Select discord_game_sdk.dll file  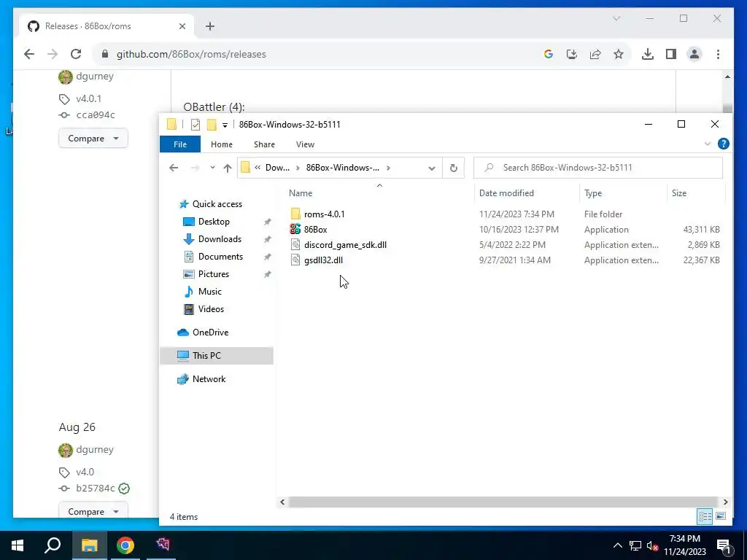click(345, 245)
